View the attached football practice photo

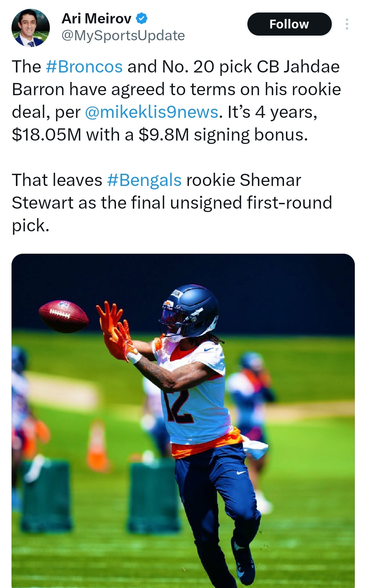[x=183, y=421]
